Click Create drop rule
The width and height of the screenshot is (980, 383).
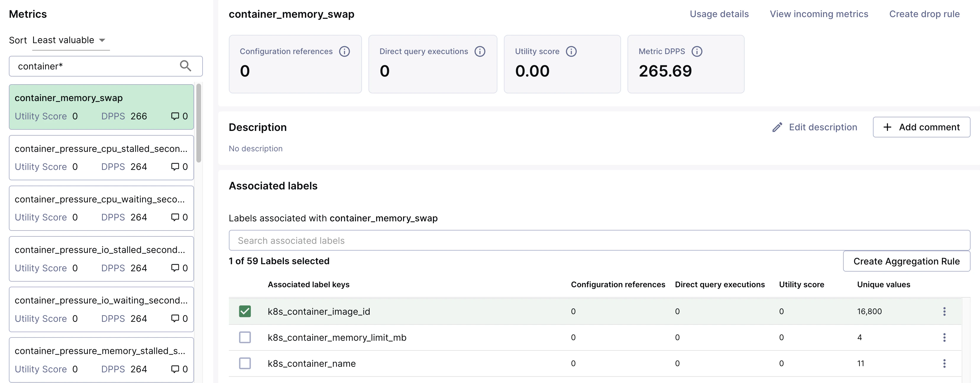(924, 14)
